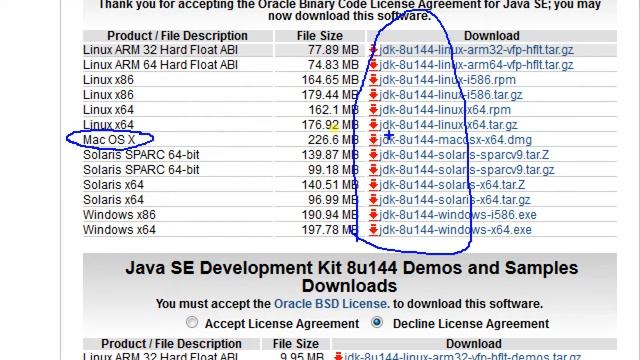Click the 226.6 MB file size cell
The image size is (640, 360).
click(x=333, y=140)
